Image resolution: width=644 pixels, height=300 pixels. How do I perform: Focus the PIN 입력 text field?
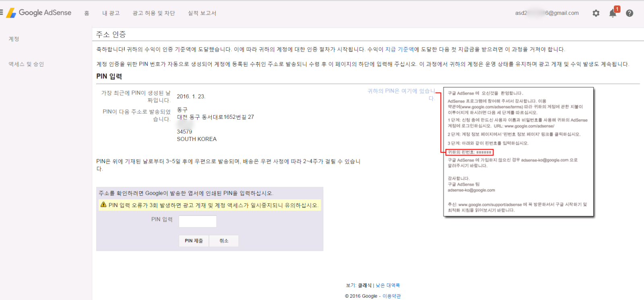click(198, 221)
